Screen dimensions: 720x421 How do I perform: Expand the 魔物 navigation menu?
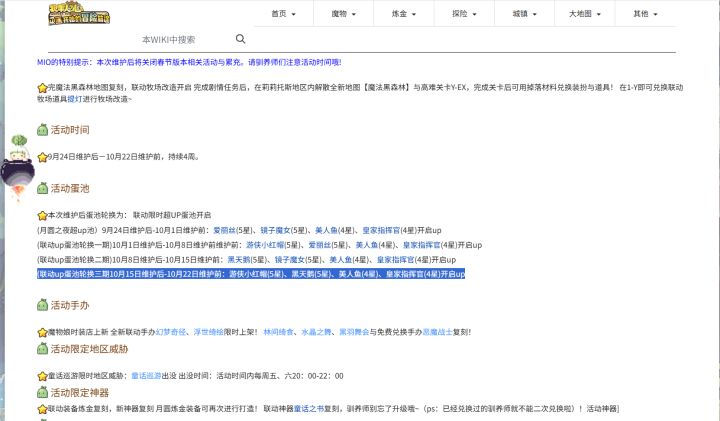[x=343, y=14]
